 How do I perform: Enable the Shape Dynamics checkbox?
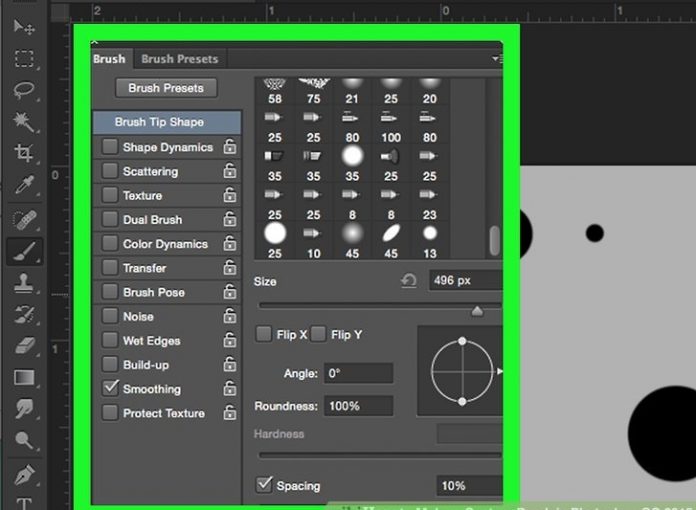point(110,147)
